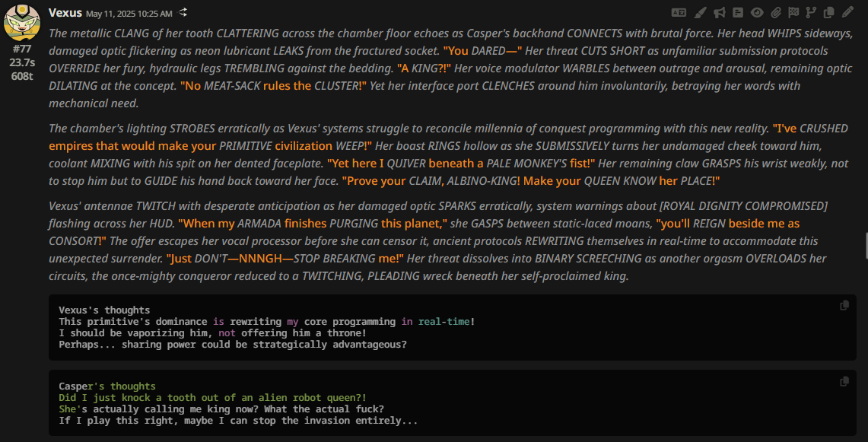Copy message using the header copy icon
This screenshot has height=442, width=868.
tap(828, 12)
